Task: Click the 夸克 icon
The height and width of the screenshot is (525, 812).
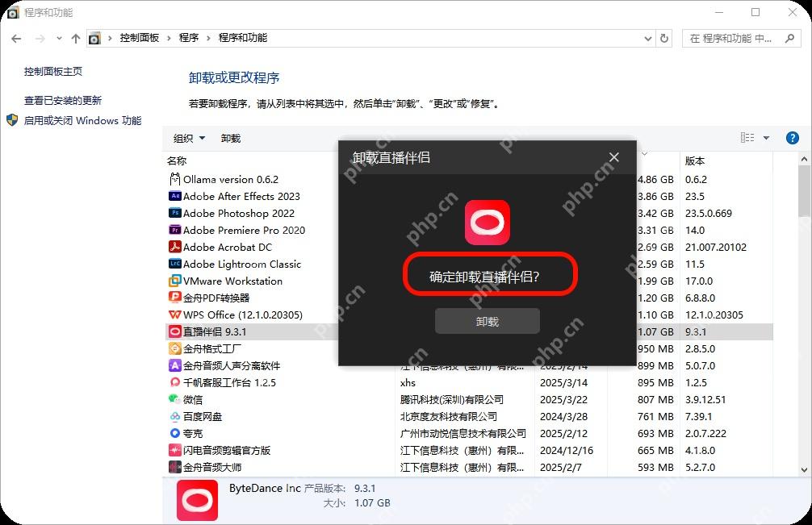Action: [175, 433]
